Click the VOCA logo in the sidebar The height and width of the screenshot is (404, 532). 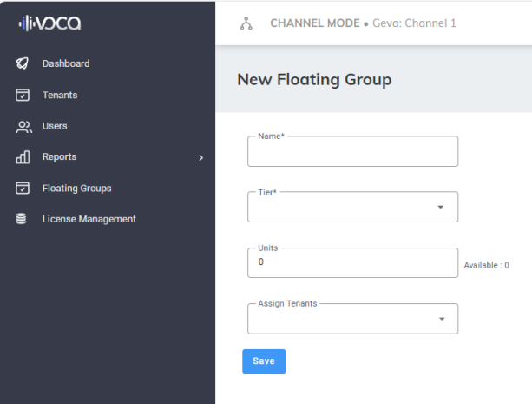[x=50, y=23]
